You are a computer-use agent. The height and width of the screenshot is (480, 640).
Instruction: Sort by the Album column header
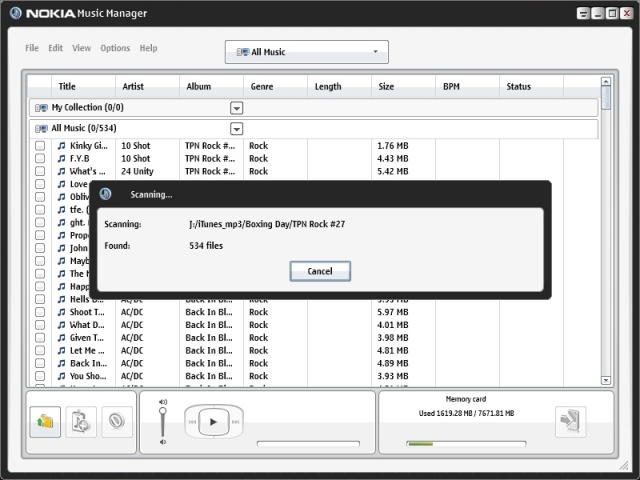pos(211,87)
